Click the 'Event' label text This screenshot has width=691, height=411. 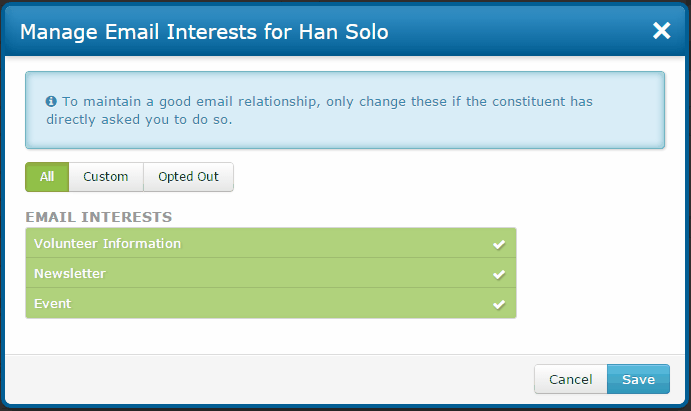click(52, 303)
